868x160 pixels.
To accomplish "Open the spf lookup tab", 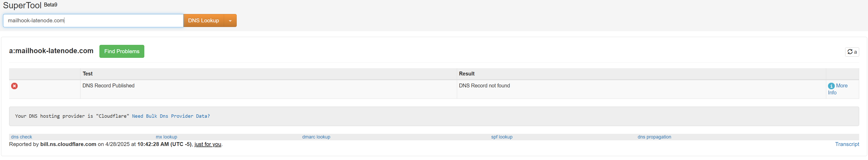I will tap(502, 137).
